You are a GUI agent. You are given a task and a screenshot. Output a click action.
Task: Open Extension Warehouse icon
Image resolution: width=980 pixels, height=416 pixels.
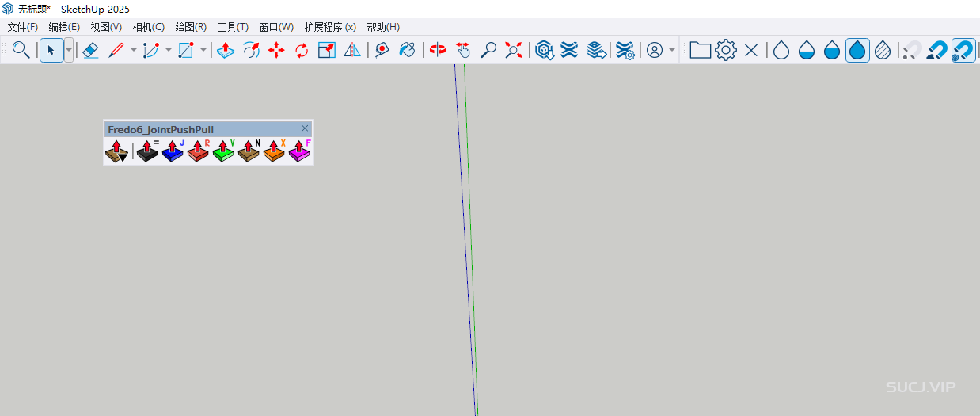(x=569, y=50)
